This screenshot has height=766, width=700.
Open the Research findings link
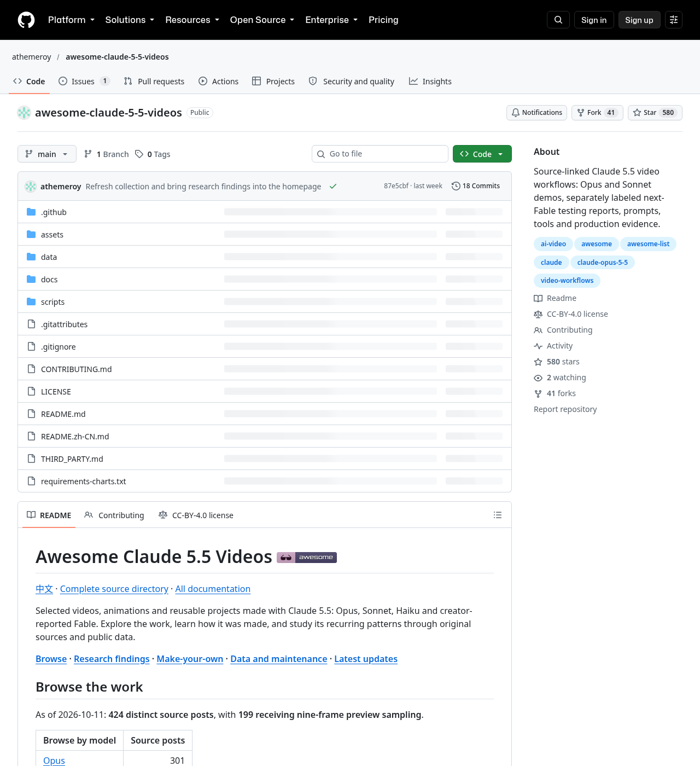click(112, 659)
